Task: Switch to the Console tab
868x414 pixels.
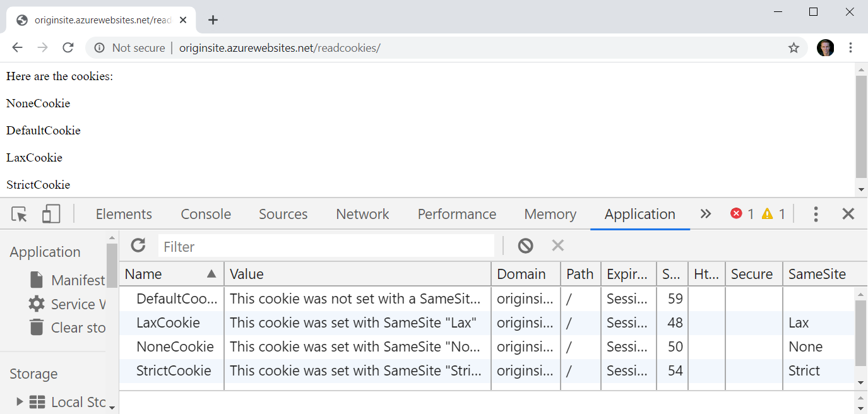Action: tap(206, 215)
